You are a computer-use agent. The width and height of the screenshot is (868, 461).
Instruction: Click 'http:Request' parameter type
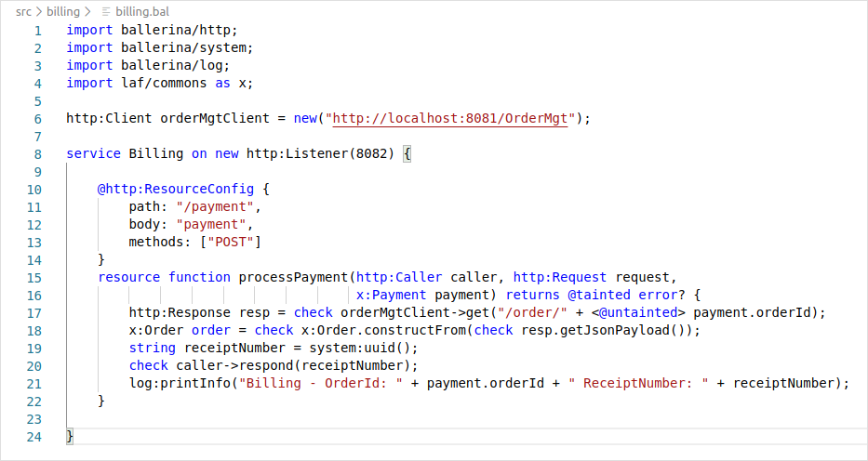tap(560, 278)
